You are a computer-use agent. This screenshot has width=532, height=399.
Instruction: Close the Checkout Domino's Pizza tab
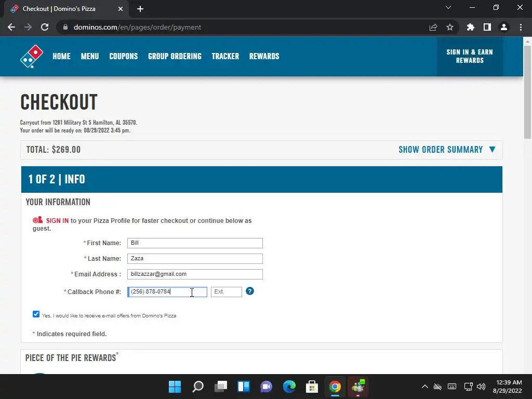[121, 9]
